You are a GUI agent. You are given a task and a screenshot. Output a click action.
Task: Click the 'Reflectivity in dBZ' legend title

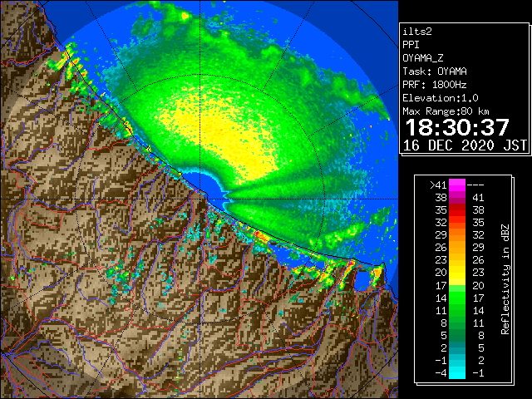(505, 279)
